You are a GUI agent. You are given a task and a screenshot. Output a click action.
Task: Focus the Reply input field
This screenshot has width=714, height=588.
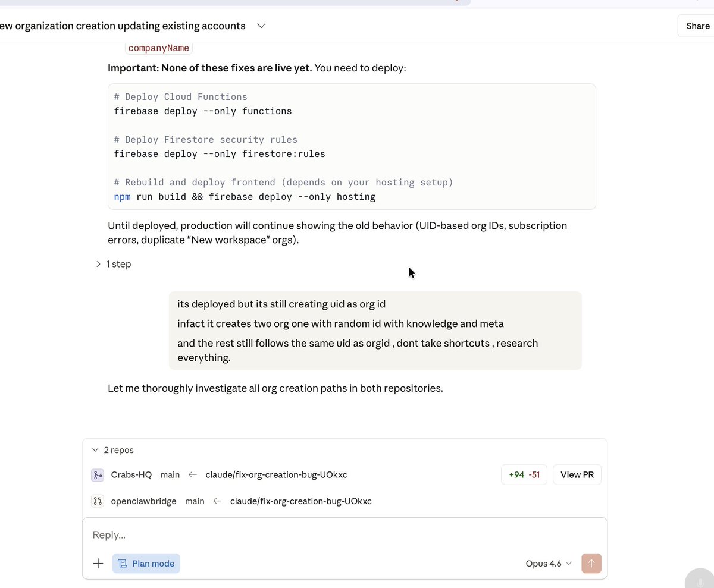(345, 534)
